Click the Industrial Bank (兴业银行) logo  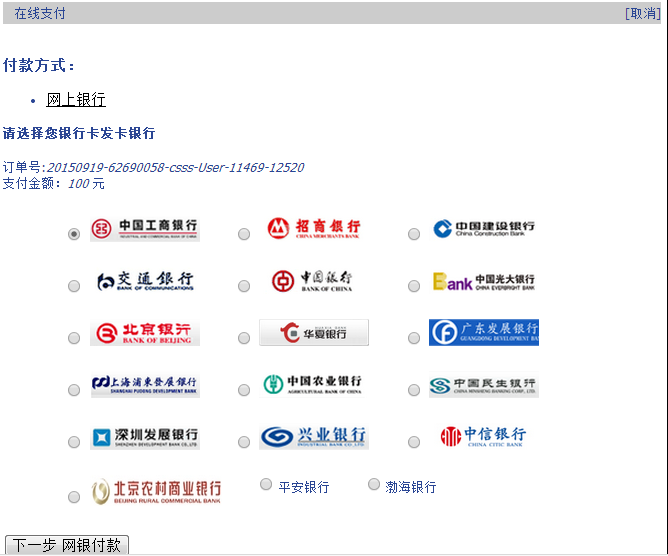pos(314,437)
